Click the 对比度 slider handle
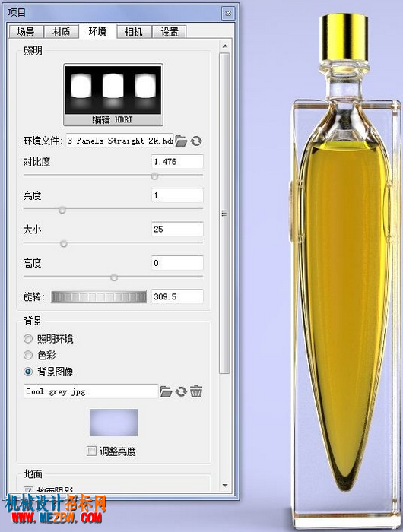The width and height of the screenshot is (403, 532). (x=155, y=176)
